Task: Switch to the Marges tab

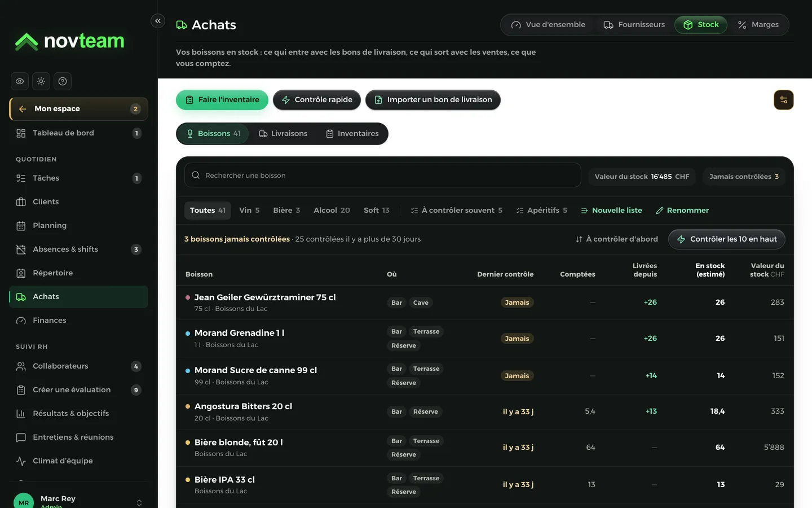Action: coord(758,25)
